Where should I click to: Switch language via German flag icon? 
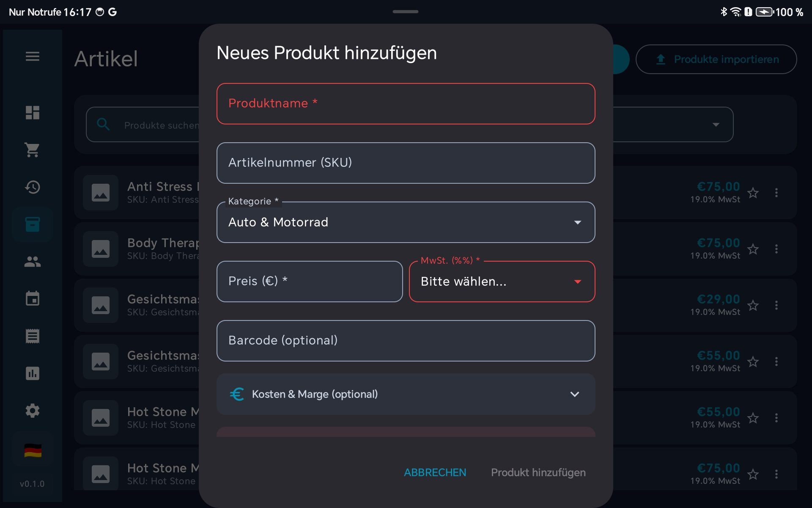(x=33, y=450)
